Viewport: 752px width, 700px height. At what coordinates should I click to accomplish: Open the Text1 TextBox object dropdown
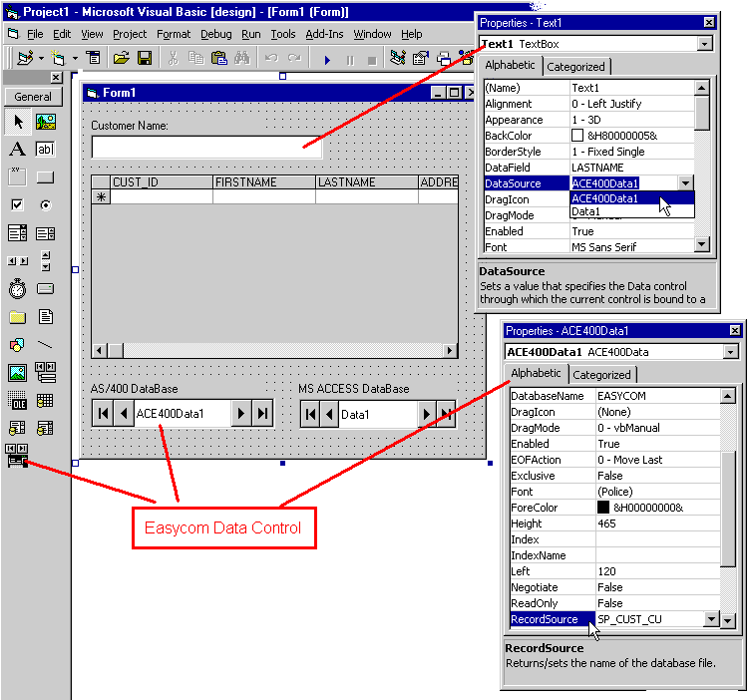(x=705, y=44)
